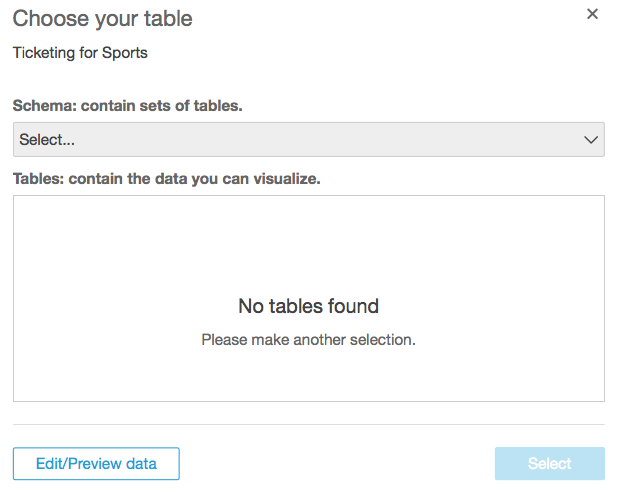
Task: Click the chevron arrow on Schema dropdown
Action: point(590,140)
